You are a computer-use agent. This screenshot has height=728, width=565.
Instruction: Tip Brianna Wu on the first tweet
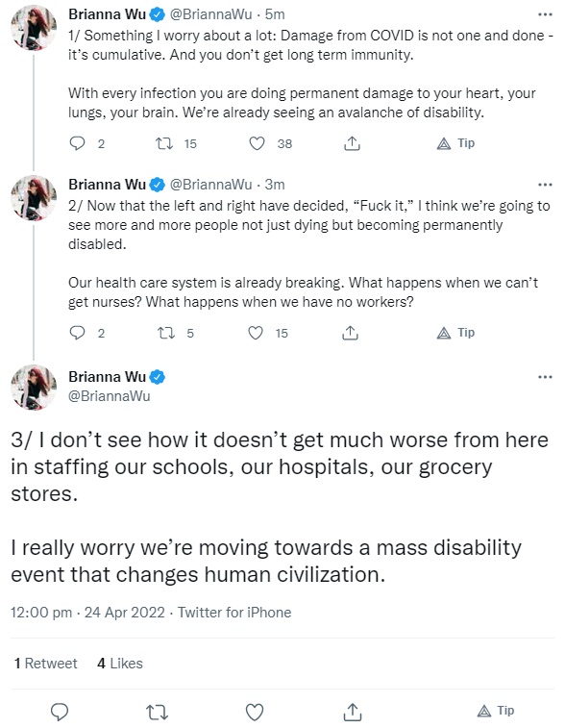(456, 143)
